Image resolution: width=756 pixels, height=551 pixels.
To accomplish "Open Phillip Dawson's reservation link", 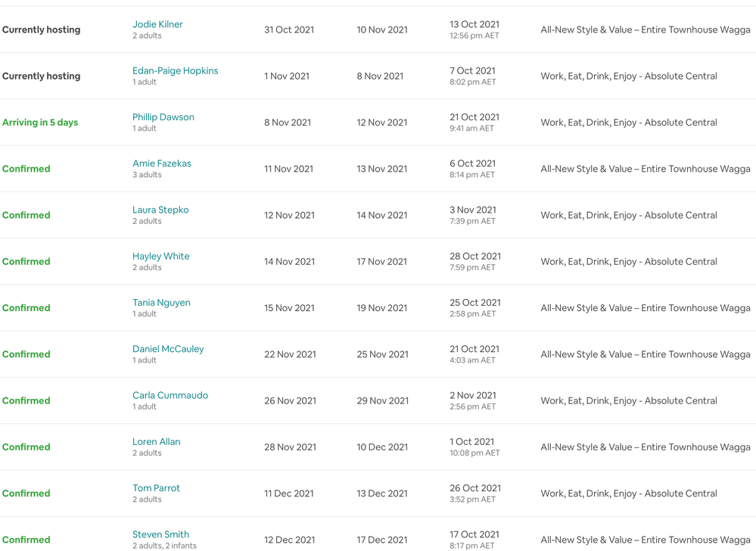I will pyautogui.click(x=163, y=117).
